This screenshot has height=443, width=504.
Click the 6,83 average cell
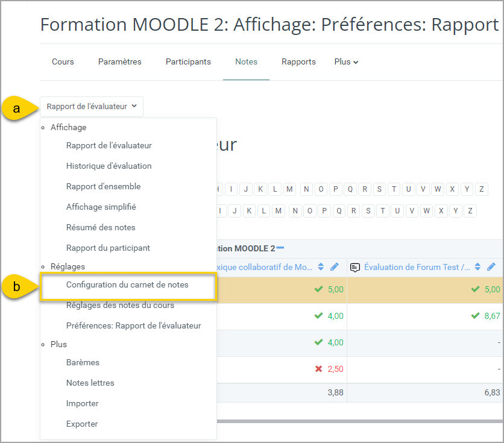pyautogui.click(x=425, y=393)
